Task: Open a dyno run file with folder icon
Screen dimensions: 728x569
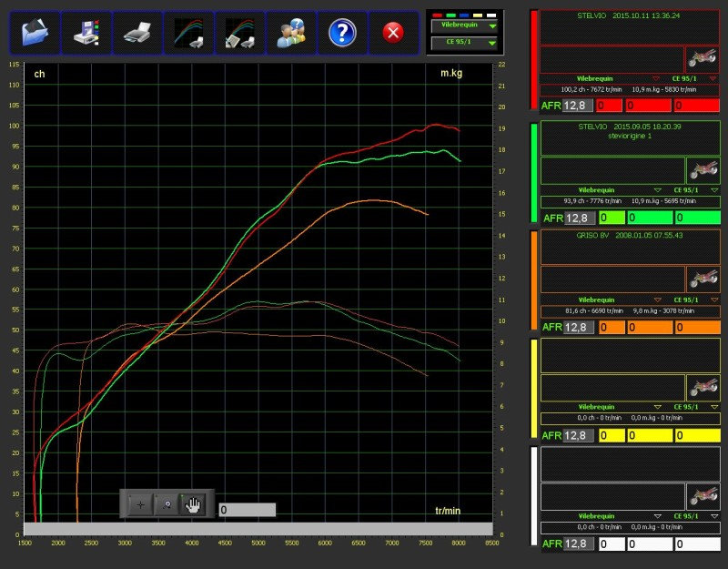Action: [35, 33]
